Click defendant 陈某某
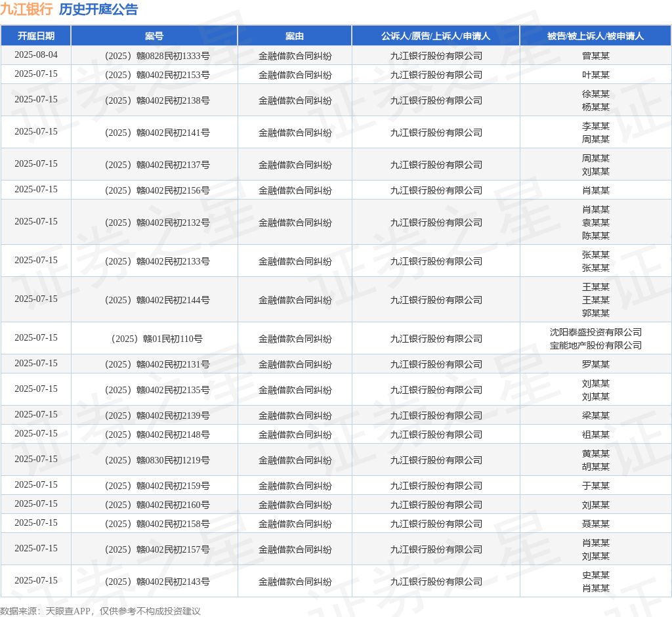 point(596,236)
